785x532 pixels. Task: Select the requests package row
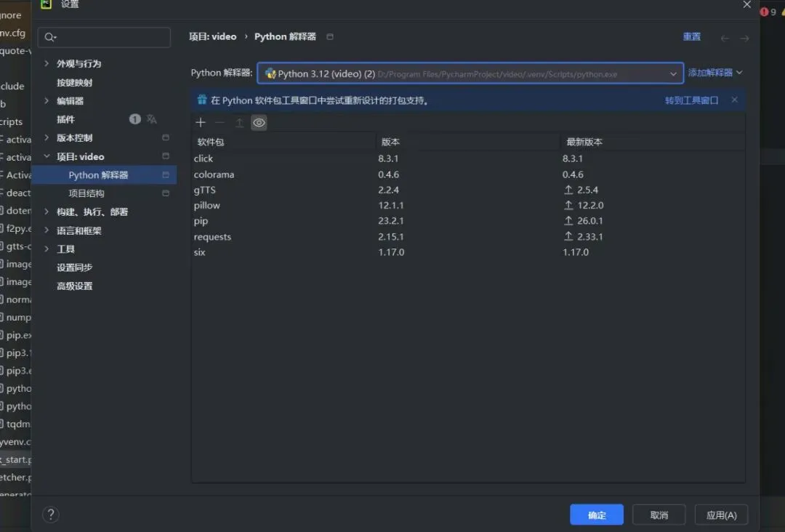(468, 236)
